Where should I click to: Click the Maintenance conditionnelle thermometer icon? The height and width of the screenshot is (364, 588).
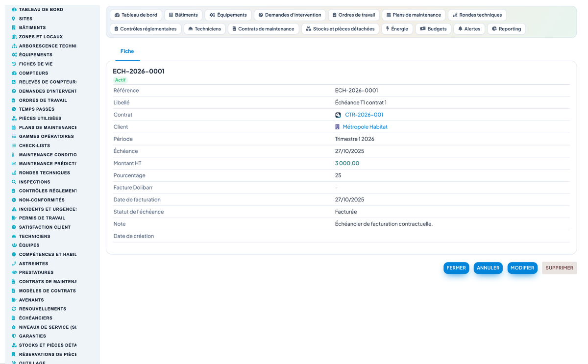14,155
